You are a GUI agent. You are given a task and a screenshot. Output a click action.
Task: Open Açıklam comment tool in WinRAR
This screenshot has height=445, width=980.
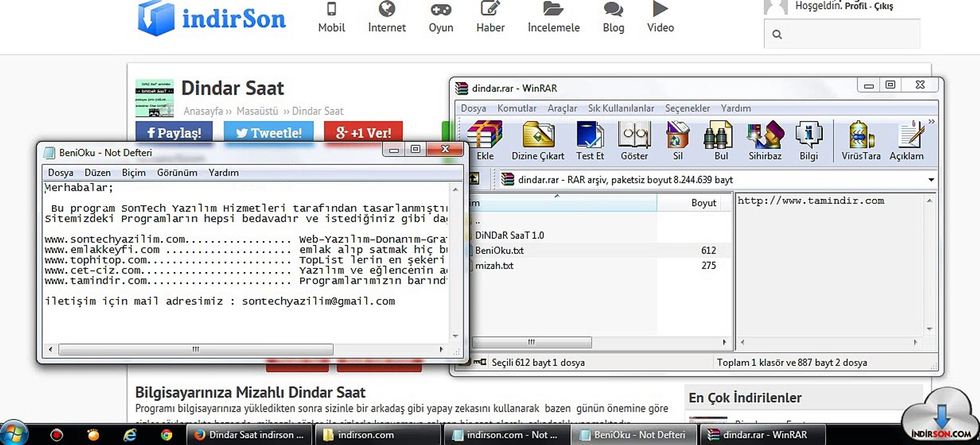[x=907, y=142]
